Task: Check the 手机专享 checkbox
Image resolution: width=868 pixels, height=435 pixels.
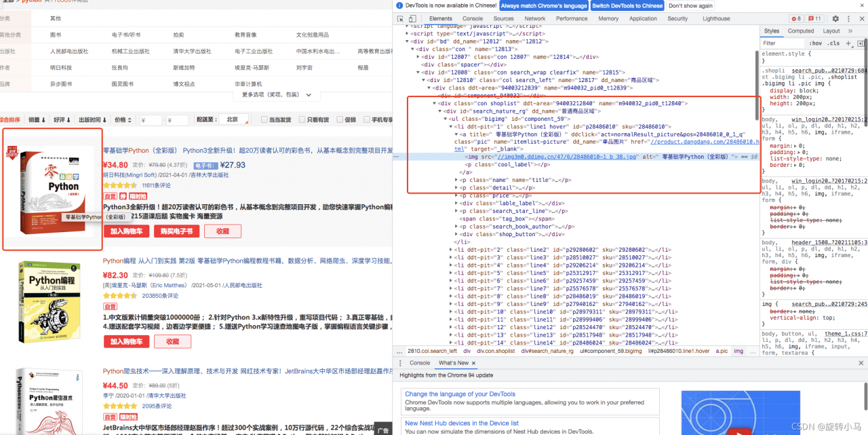Action: click(366, 119)
